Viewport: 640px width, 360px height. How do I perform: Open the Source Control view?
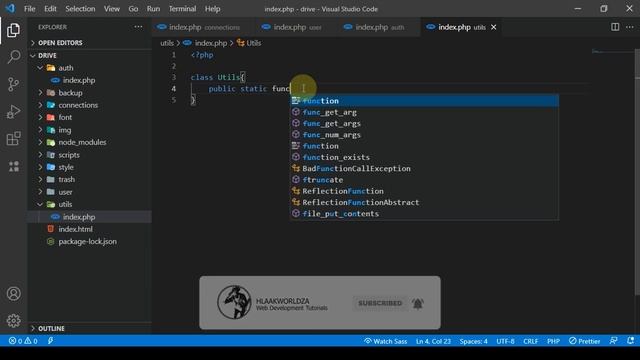13,84
